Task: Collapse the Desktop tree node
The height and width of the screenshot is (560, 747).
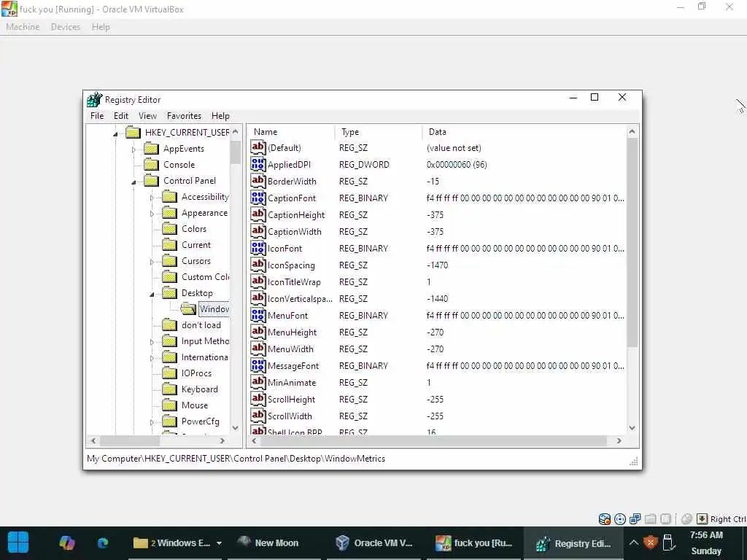Action: pyautogui.click(x=152, y=295)
